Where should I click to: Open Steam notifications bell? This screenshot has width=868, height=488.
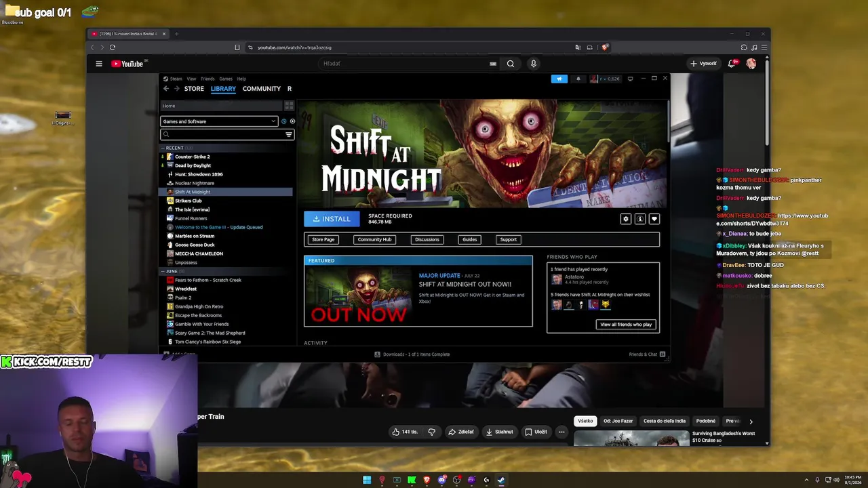[578, 79]
